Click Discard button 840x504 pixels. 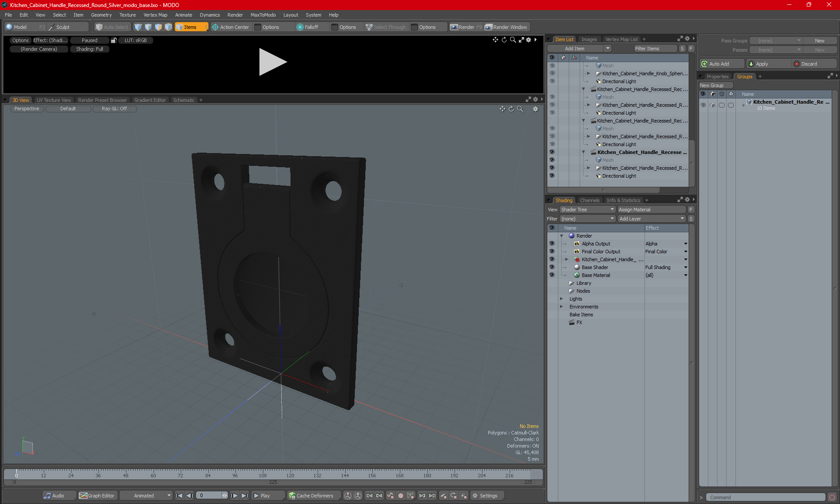click(x=815, y=64)
